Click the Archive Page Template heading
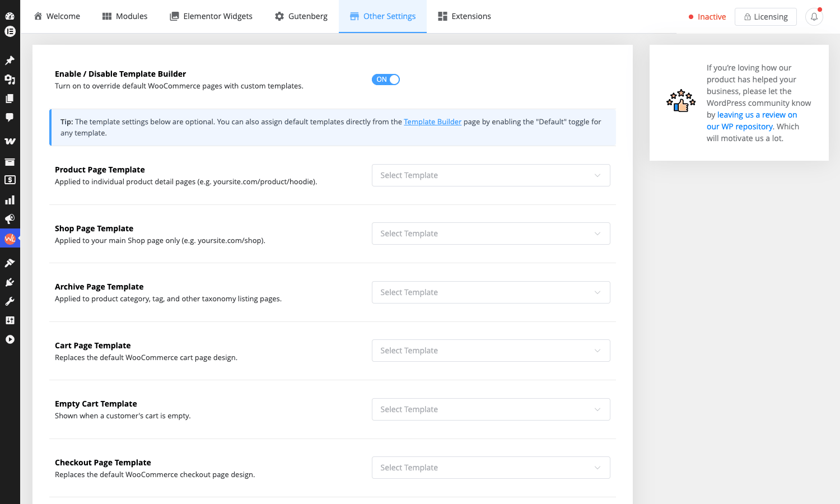Viewport: 840px width, 504px height. [99, 287]
